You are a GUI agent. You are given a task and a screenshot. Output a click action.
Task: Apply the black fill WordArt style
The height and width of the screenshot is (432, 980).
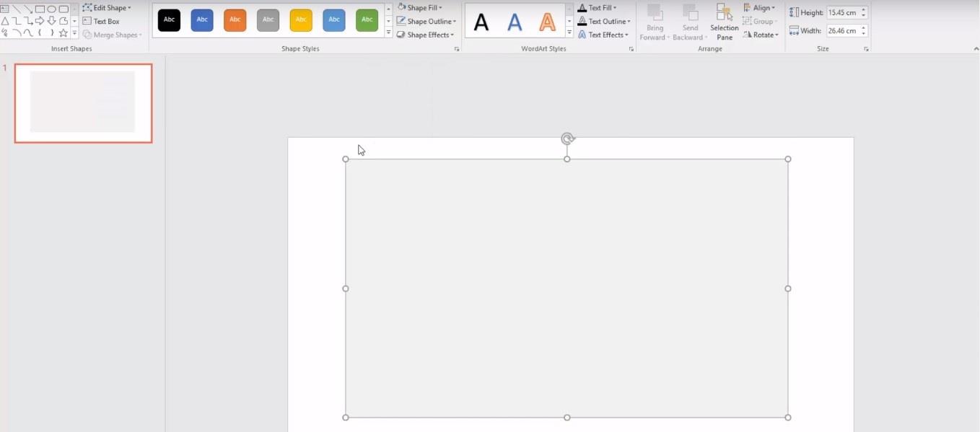pyautogui.click(x=481, y=22)
